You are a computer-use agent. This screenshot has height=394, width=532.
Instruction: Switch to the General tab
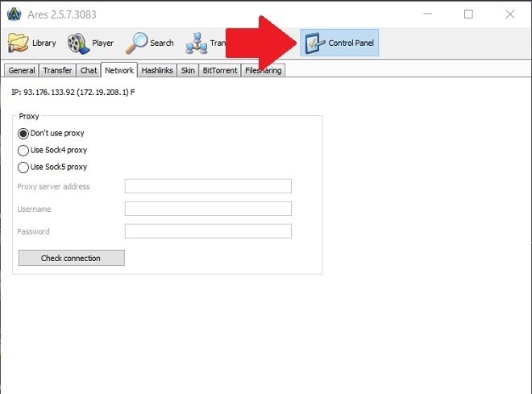coord(22,71)
